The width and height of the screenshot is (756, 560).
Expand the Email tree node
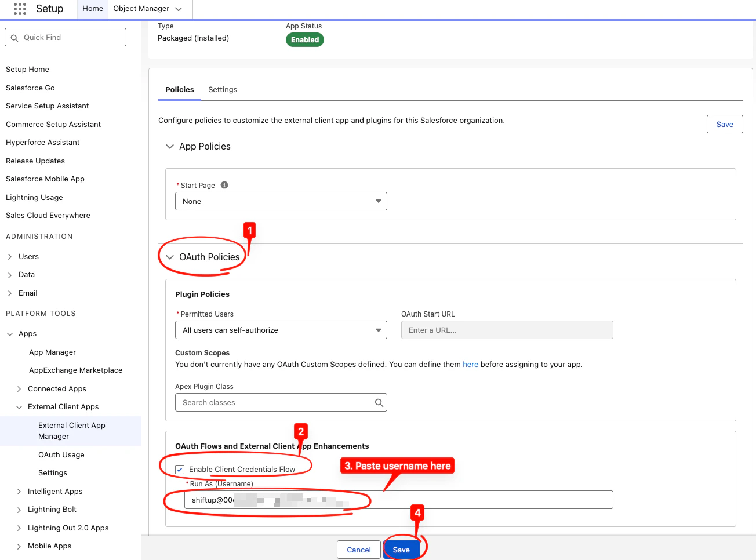tap(10, 293)
